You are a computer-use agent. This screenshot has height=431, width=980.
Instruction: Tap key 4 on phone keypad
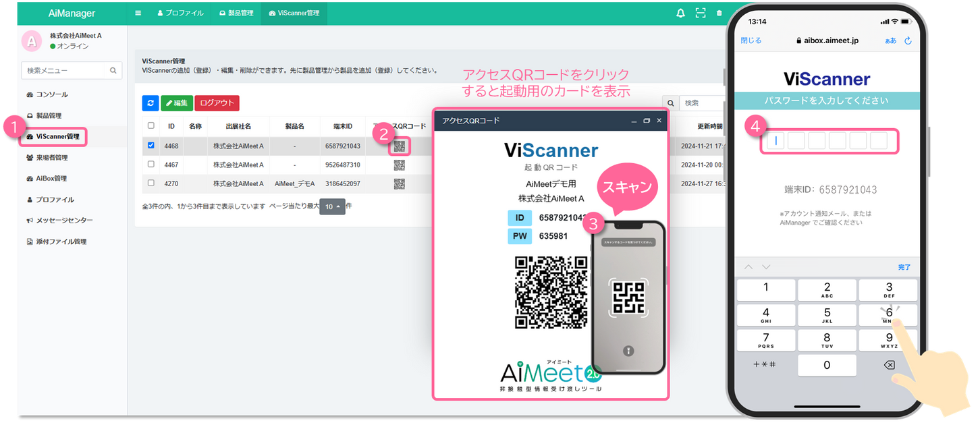(765, 315)
